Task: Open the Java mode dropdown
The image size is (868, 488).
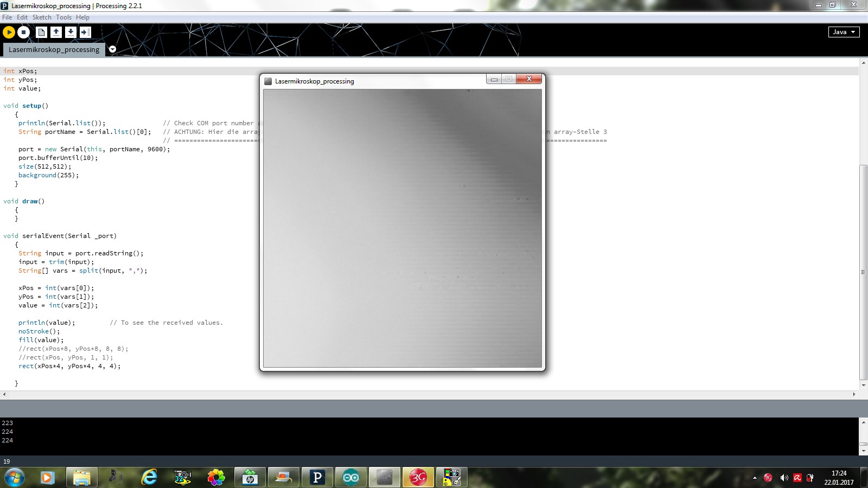Action: coord(844,32)
